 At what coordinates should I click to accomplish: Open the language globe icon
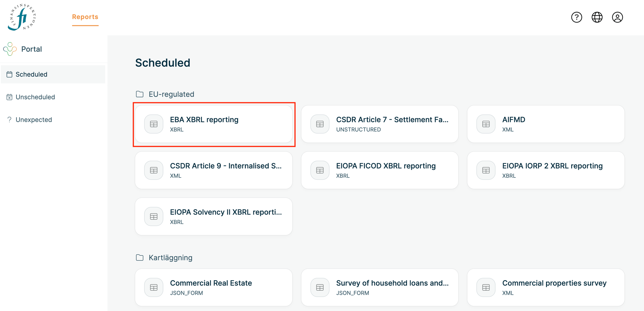(597, 17)
